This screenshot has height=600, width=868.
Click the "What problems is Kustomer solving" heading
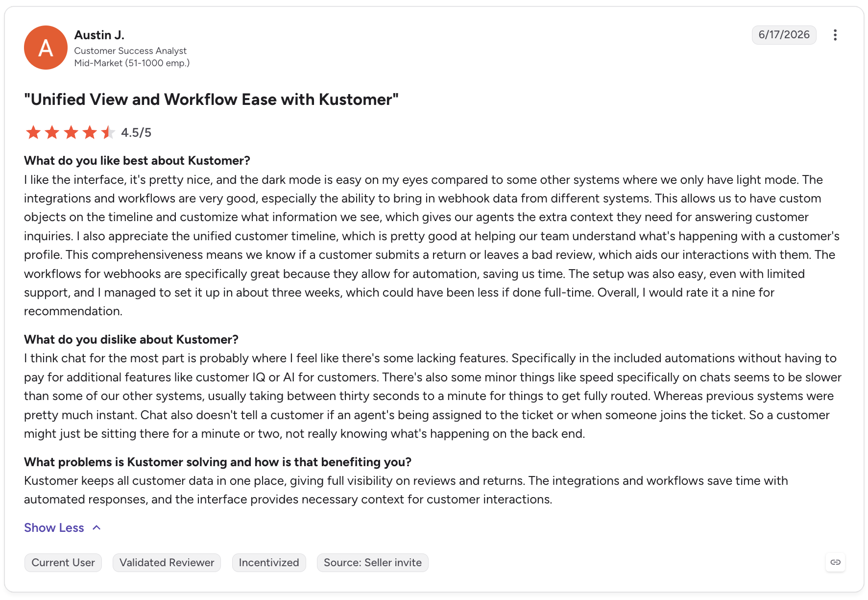click(x=217, y=462)
